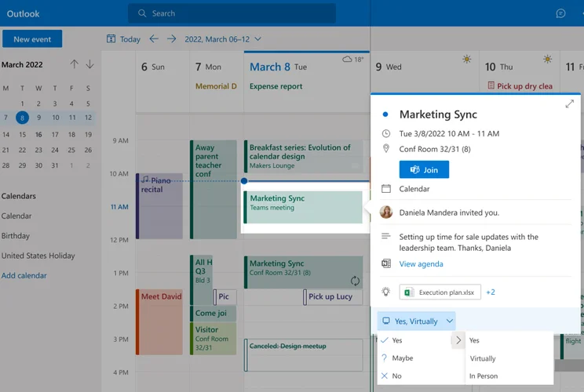Viewport: 584px width, 392px height.
Task: Click the March 8 Tue column header
Action: 278,67
